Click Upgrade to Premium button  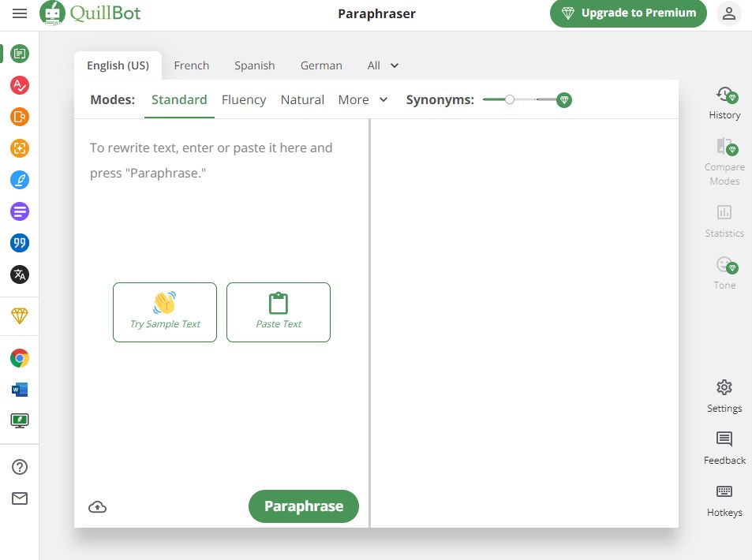click(628, 13)
